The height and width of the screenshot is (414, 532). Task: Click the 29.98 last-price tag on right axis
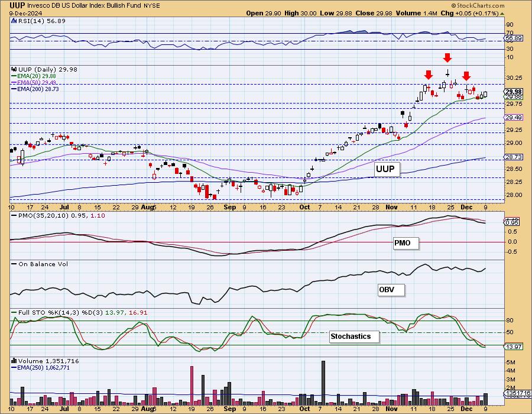click(514, 92)
